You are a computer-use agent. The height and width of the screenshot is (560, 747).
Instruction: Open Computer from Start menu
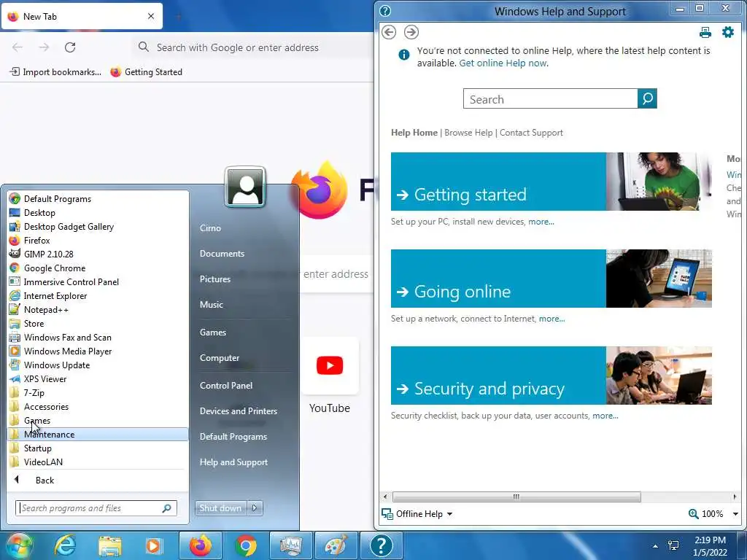pyautogui.click(x=220, y=358)
